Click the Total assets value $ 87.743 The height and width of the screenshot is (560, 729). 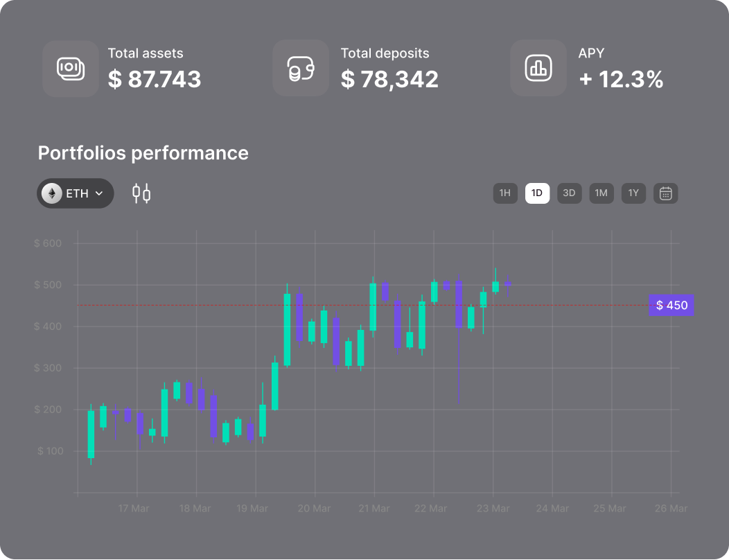coord(155,79)
